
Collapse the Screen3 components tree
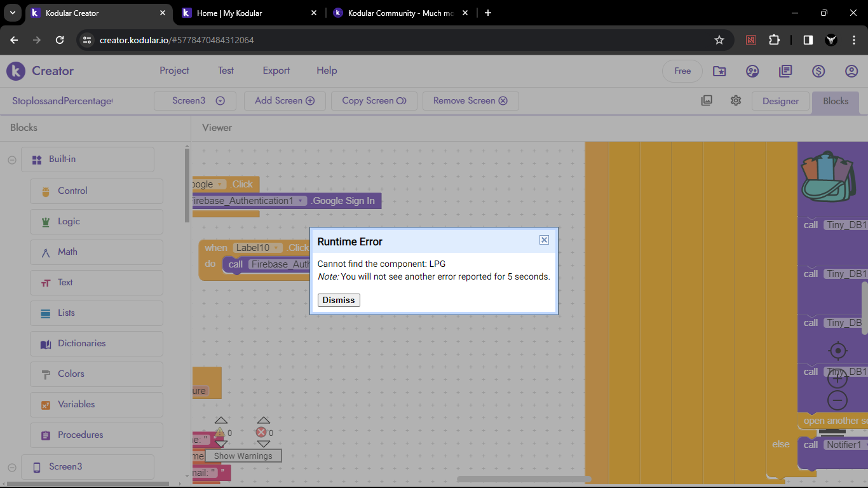pos(11,467)
